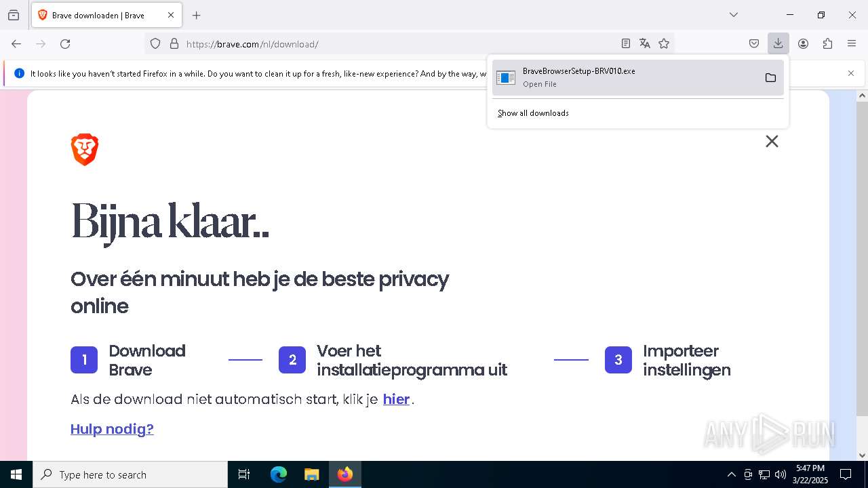Image resolution: width=868 pixels, height=488 pixels.
Task: Open extensions puzzle icon
Action: click(827, 43)
